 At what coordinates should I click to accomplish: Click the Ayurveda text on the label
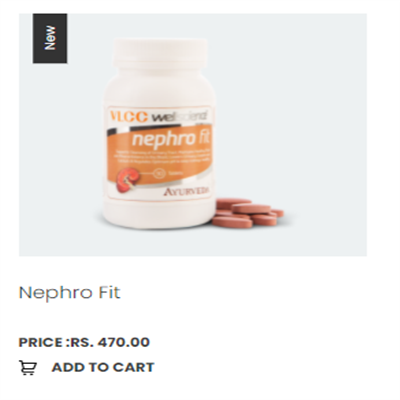point(187,192)
